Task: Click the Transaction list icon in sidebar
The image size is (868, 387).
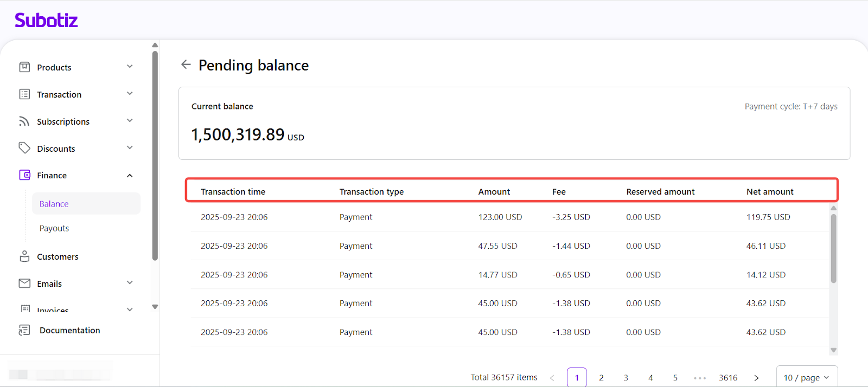Action: click(x=24, y=94)
